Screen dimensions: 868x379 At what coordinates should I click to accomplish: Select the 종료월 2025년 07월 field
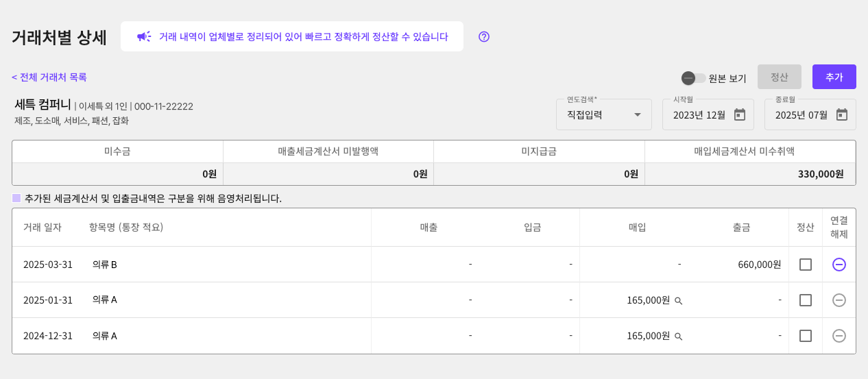(810, 114)
